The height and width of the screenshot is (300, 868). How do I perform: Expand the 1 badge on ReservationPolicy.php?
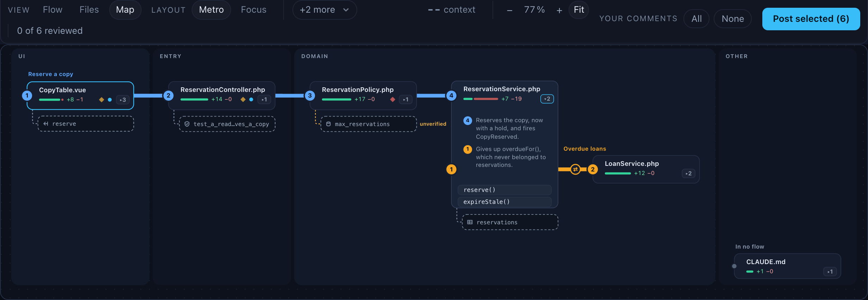coord(406,100)
